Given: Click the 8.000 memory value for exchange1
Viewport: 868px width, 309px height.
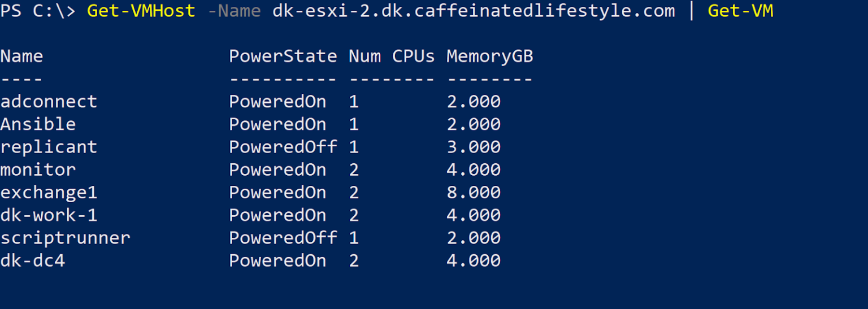Looking at the screenshot, I should (x=474, y=193).
